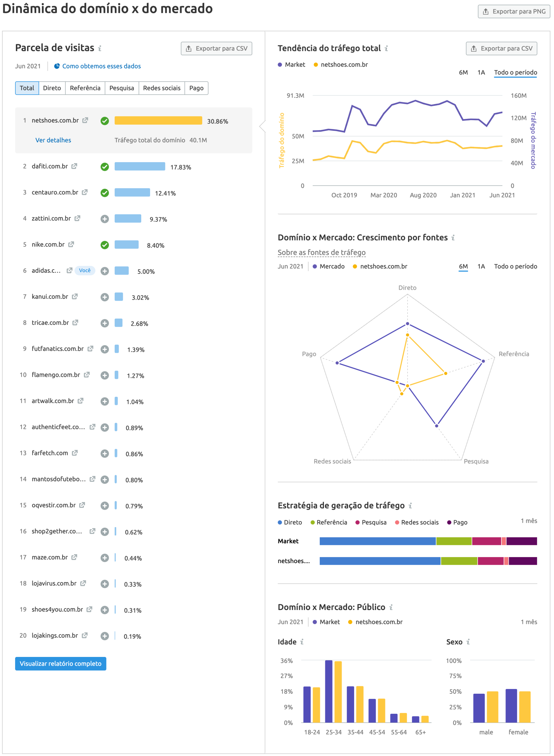Screen dimensions: 554x756
Task: Switch to the Pesquisa traffic tab
Action: click(122, 88)
